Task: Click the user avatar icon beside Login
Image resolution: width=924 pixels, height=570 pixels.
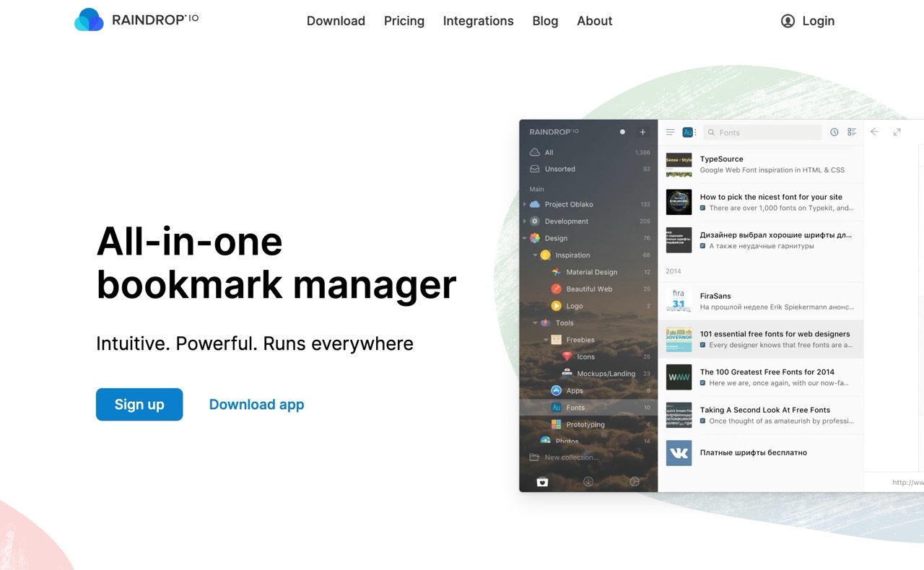Action: coord(788,21)
